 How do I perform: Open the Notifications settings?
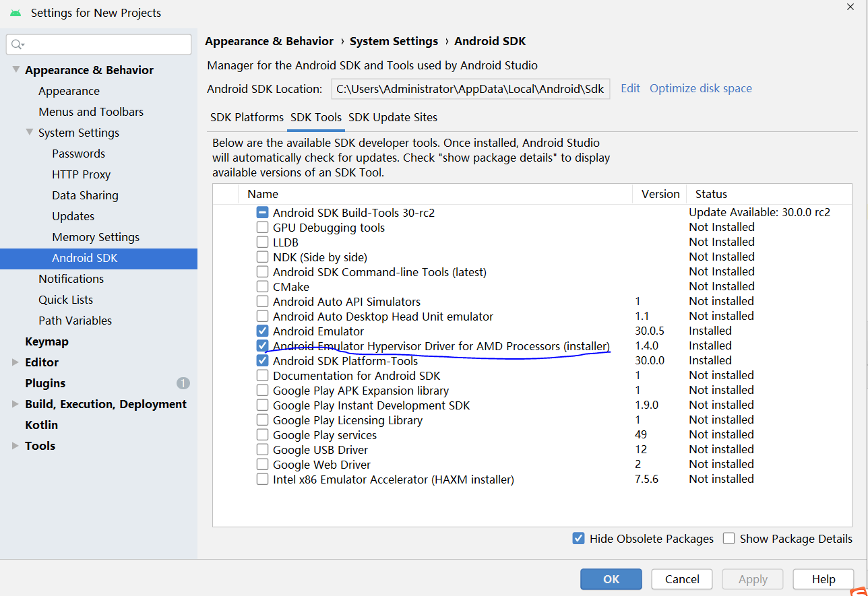[71, 279]
